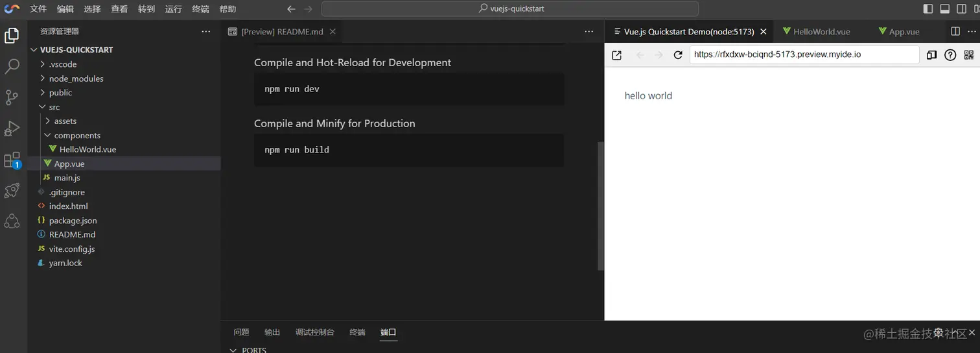The height and width of the screenshot is (353, 980).
Task: Collapse the src folder
Action: point(124,107)
